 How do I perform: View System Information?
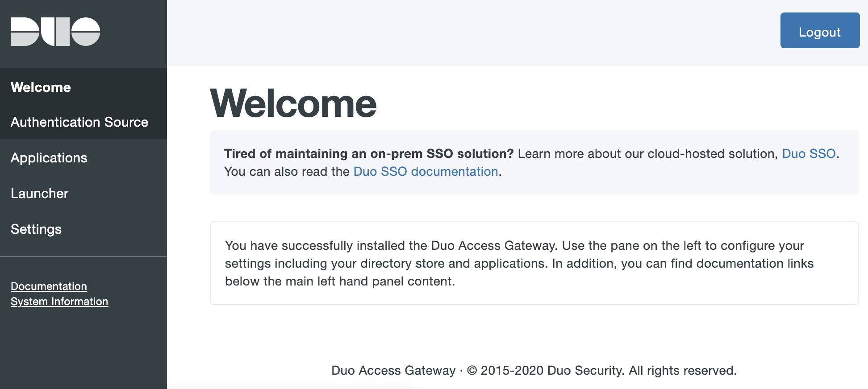[59, 302]
